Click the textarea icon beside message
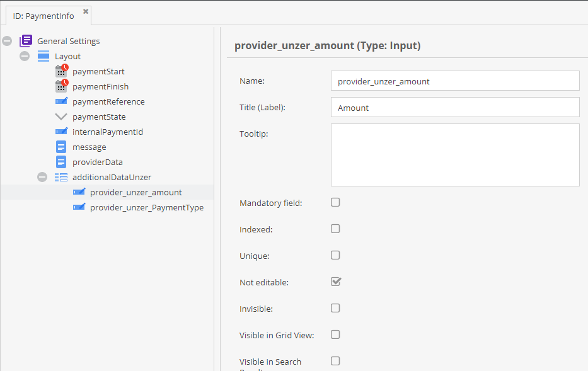The image size is (588, 371). coord(61,147)
